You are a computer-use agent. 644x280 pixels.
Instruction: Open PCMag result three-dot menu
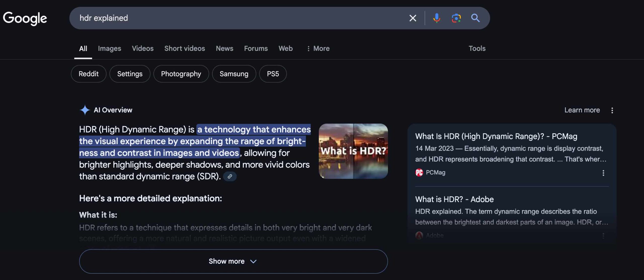[x=603, y=173]
